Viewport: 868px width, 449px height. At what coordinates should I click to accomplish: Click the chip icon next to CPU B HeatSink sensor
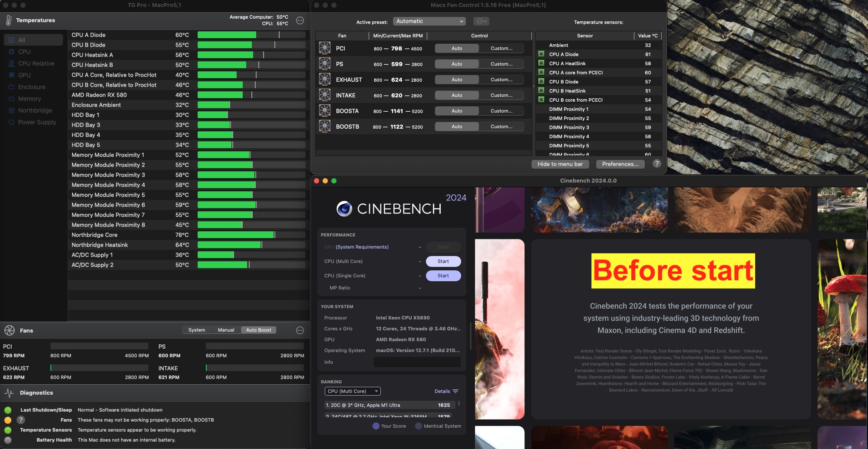pyautogui.click(x=541, y=90)
